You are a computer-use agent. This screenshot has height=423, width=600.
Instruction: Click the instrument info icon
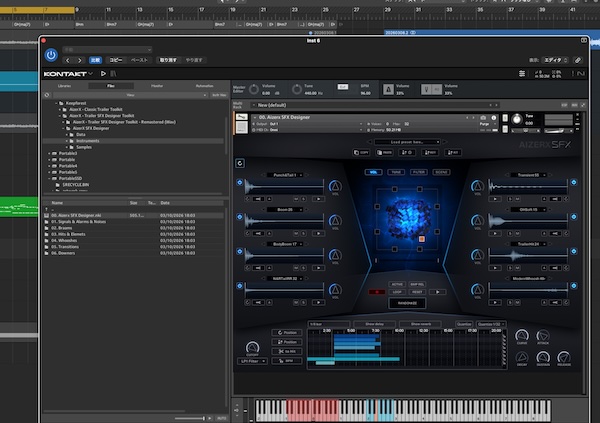pos(494,118)
